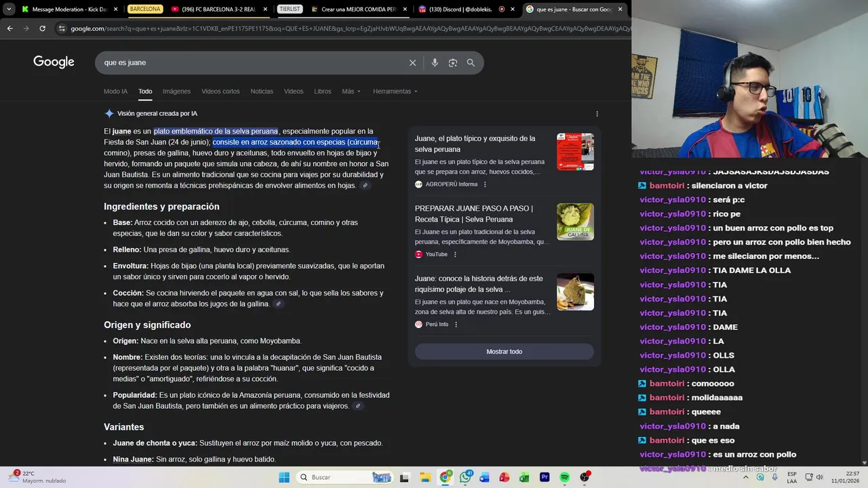Click source link icon after Cocción bullet
The height and width of the screenshot is (488, 868).
point(278,304)
